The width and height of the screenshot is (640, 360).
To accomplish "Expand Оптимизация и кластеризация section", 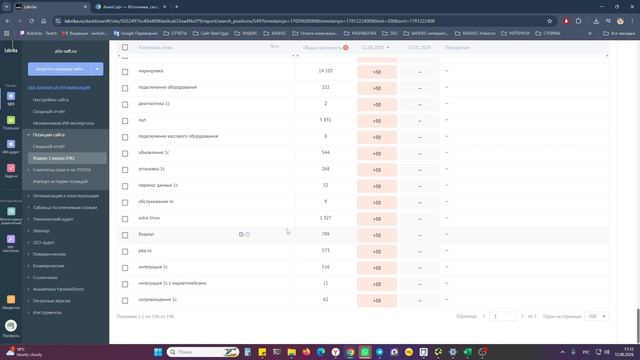I will tap(28, 196).
